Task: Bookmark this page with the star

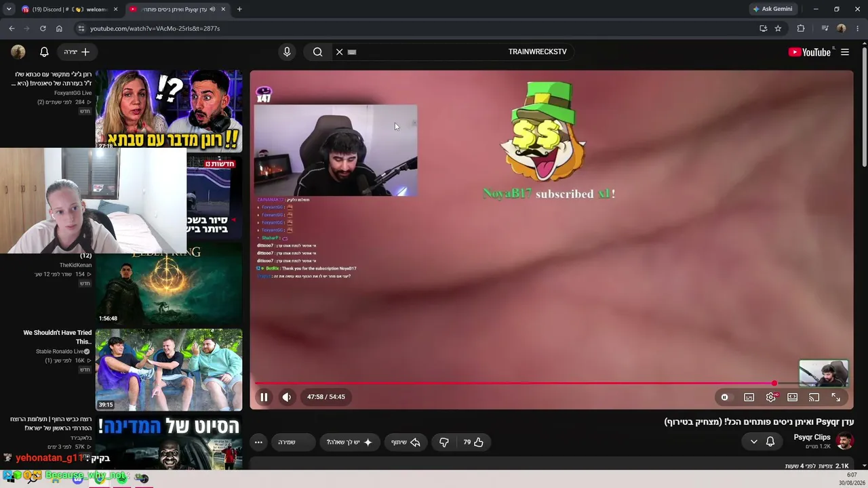Action: coord(778,28)
